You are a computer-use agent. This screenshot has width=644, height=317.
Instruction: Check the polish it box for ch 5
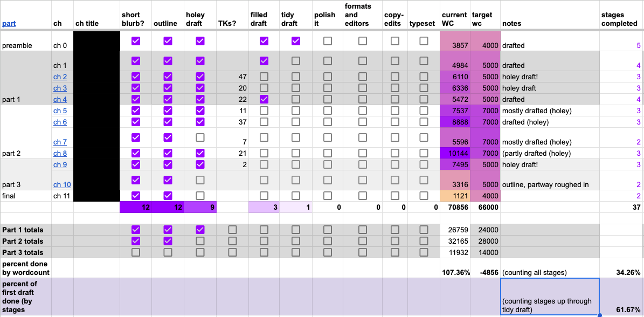coord(328,111)
